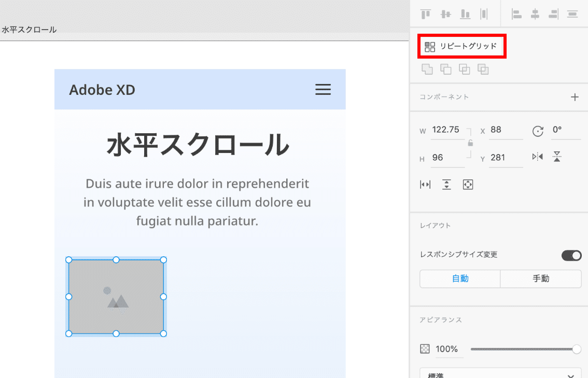Viewport: 588px width, 378px height.
Task: Click the width field 122.75
Action: coord(447,130)
